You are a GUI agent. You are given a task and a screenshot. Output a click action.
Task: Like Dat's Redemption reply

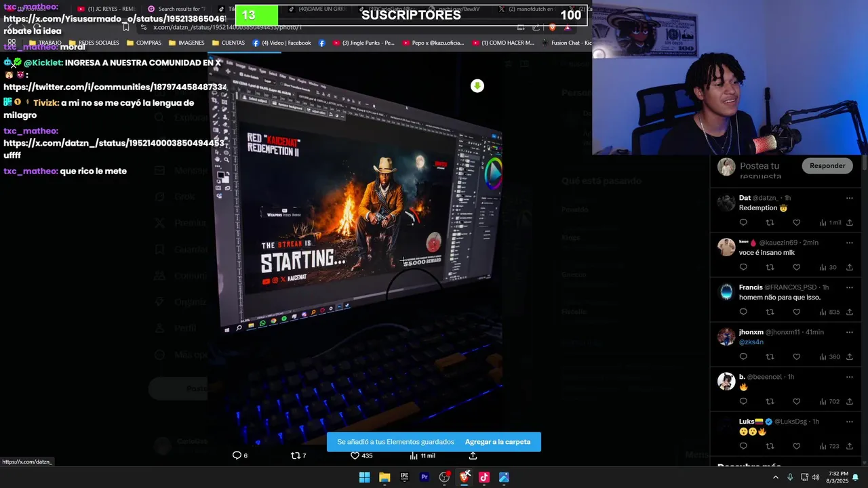796,222
